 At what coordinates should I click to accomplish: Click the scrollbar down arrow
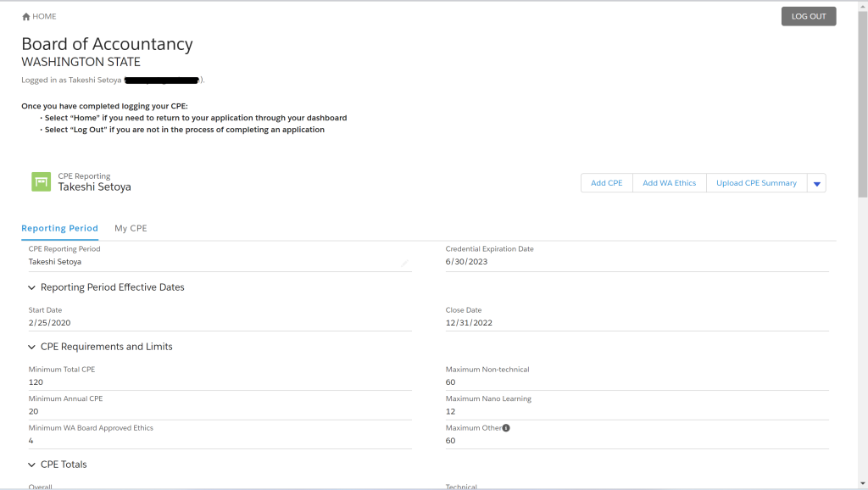pos(862,484)
